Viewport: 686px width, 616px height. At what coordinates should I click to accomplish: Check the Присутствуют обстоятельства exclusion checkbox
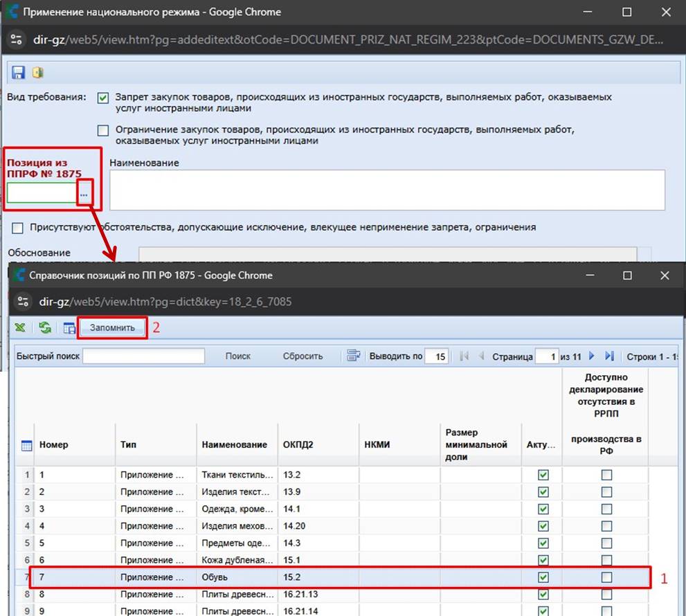[17, 228]
